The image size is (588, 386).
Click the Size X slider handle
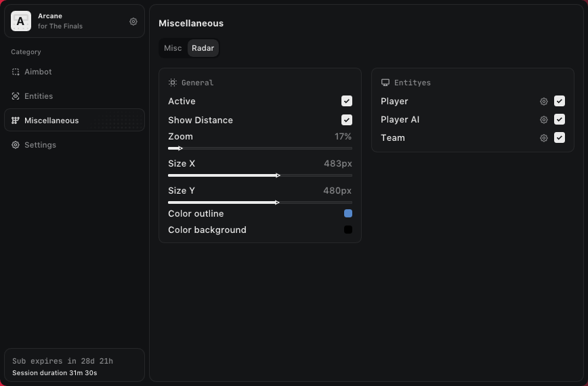(x=278, y=175)
